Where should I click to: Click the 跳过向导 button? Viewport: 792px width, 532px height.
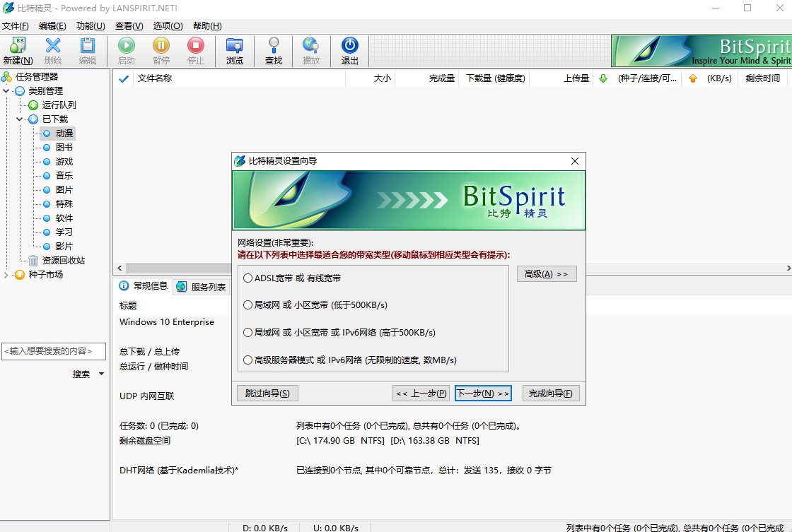267,393
